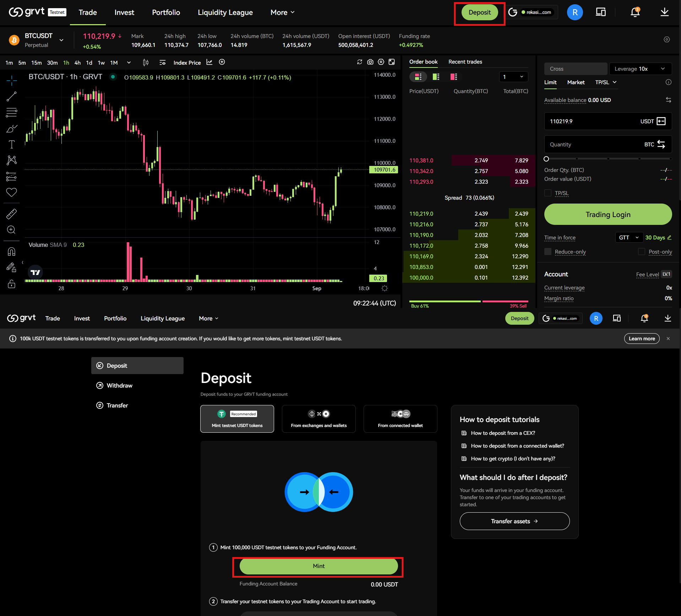Select the trend line drawing tool

click(x=11, y=97)
